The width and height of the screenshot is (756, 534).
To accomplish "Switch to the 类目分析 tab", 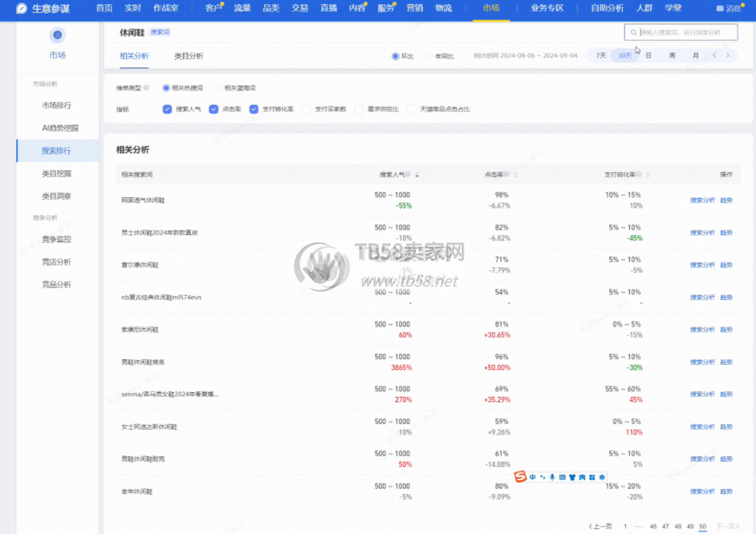I will 188,56.
